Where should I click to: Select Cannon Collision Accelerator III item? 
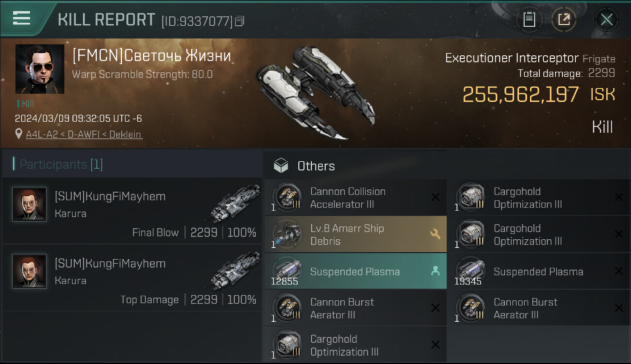pos(355,198)
